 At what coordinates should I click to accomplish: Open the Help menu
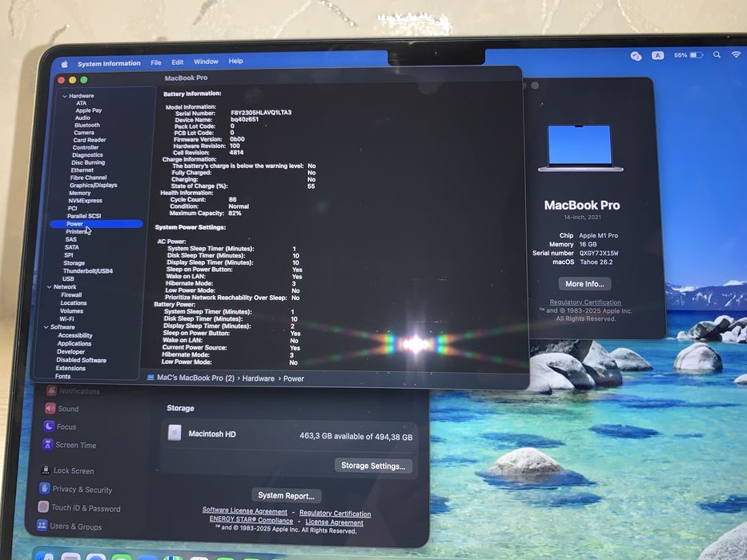point(236,61)
